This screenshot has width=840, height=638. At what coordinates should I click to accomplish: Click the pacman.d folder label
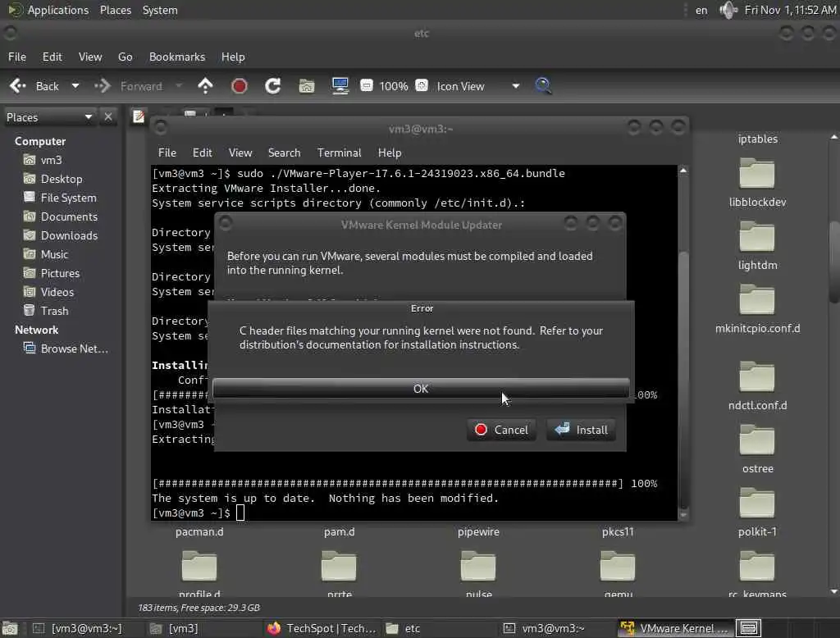tap(199, 532)
